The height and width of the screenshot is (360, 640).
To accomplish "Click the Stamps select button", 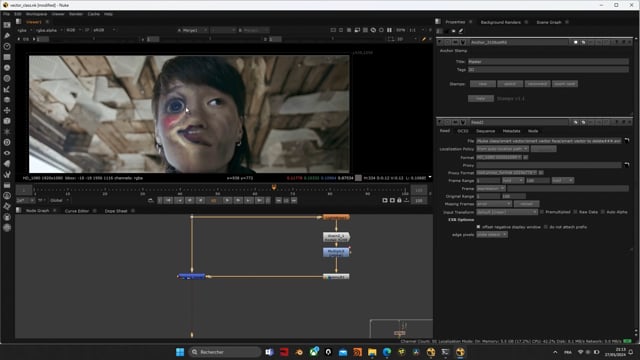I will coord(510,84).
